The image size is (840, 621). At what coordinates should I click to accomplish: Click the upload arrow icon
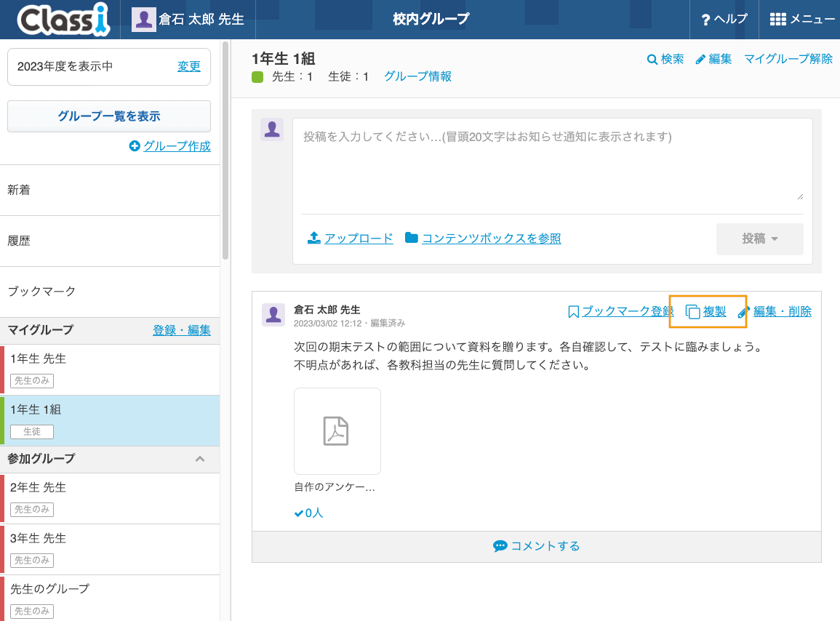314,238
